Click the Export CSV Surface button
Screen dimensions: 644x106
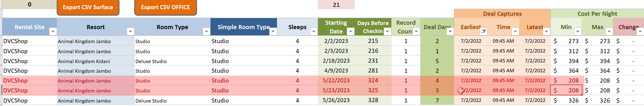click(88, 7)
